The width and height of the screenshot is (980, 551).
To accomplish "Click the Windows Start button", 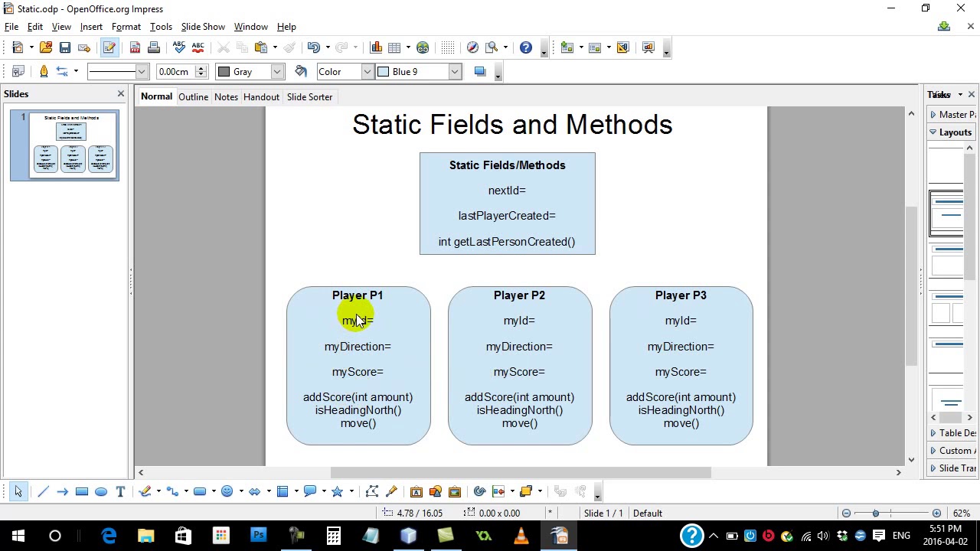I will click(x=18, y=536).
